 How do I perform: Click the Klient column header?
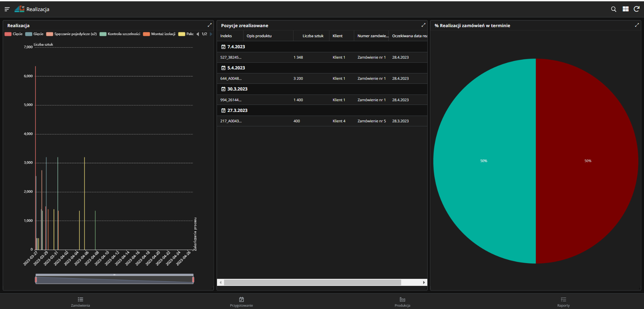pyautogui.click(x=337, y=36)
